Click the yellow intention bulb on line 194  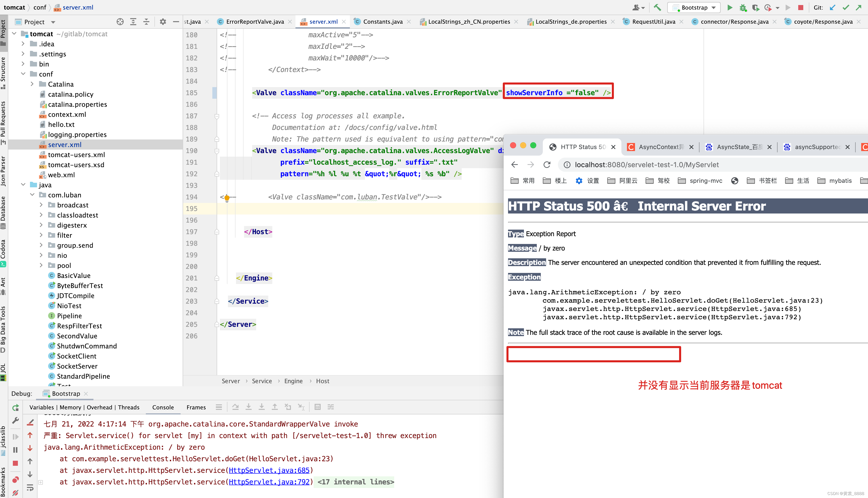pos(227,198)
